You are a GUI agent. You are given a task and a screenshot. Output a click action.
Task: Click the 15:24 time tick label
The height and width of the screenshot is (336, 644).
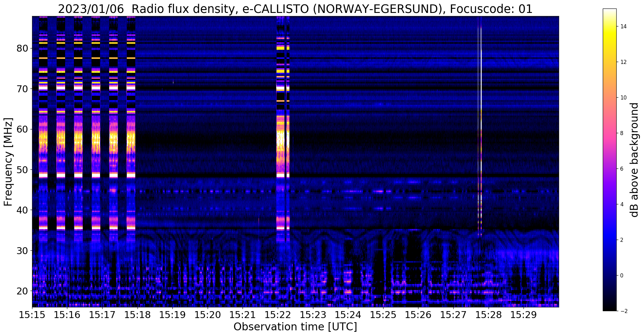(x=348, y=315)
